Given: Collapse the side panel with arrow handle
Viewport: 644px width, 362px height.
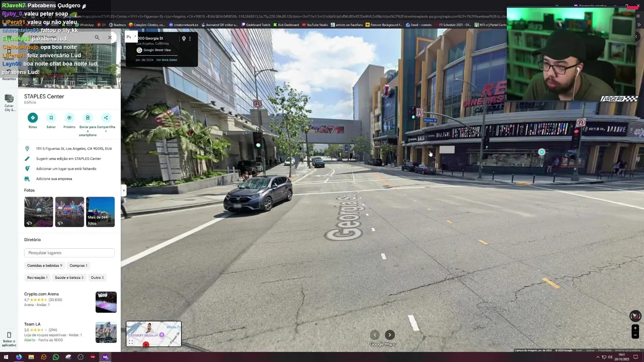Looking at the screenshot, I should click(x=123, y=190).
